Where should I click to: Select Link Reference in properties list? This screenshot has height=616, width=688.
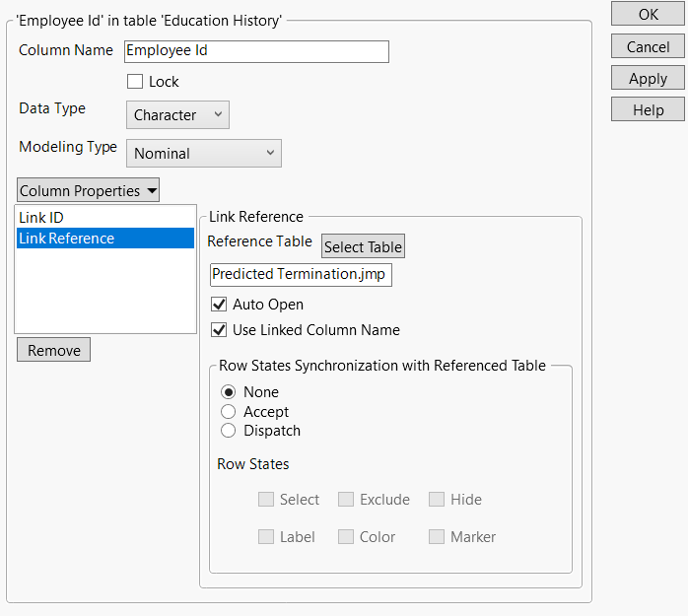pyautogui.click(x=66, y=239)
